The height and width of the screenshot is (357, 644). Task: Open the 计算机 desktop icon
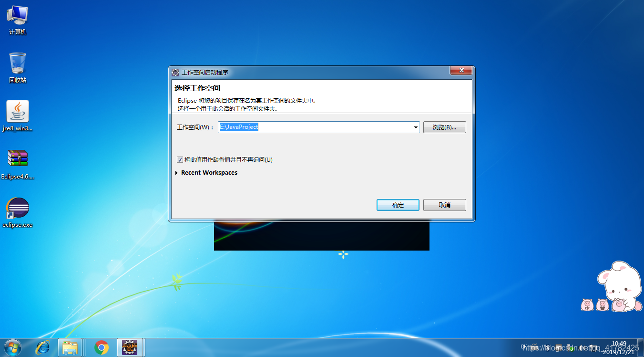[17, 20]
